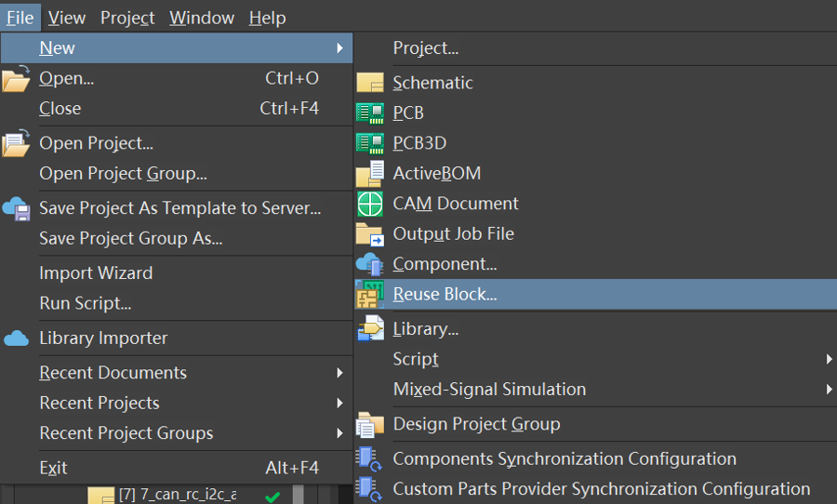Create new Project... from submenu
Screen dimensions: 837x504
coord(595,48)
